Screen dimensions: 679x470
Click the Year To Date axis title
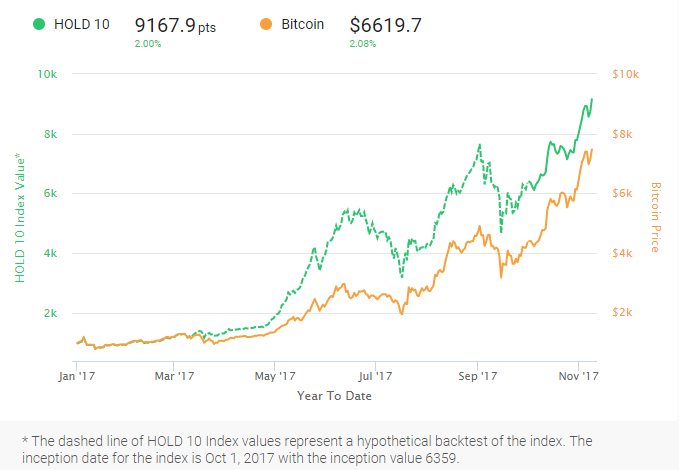(x=334, y=396)
